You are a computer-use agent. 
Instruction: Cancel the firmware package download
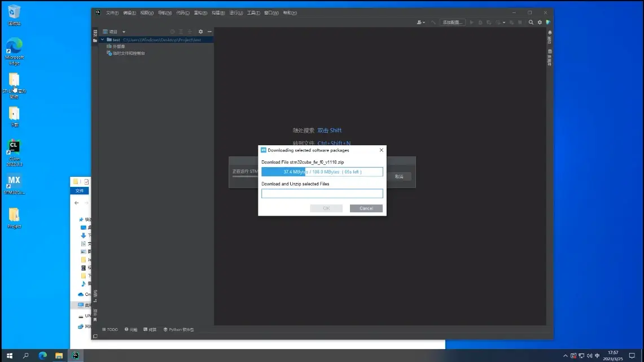click(366, 208)
